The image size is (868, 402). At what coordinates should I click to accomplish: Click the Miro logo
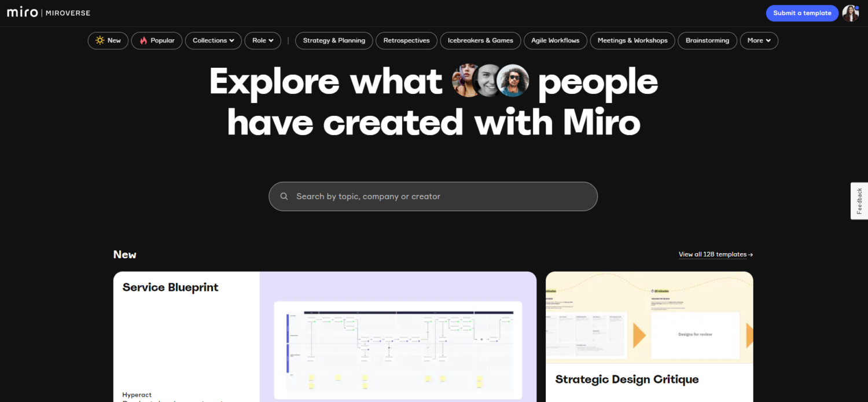coord(22,13)
